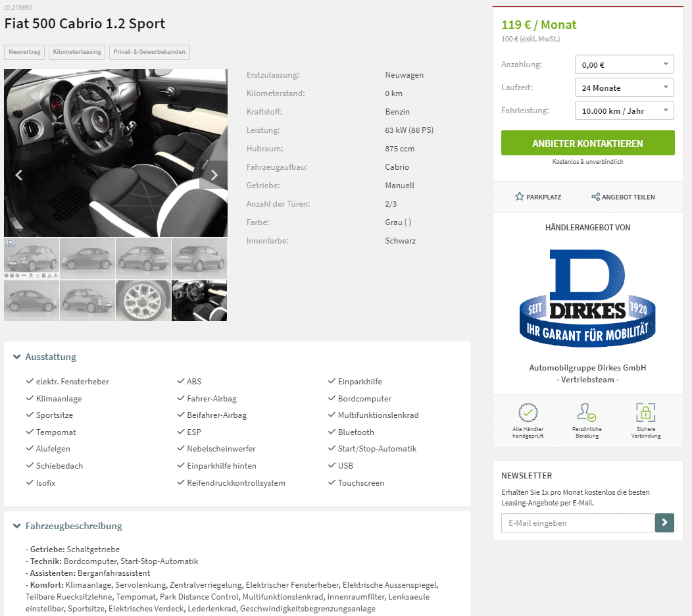This screenshot has height=616, width=692.
Task: Open the Fahrleistung km per year dropdown
Action: tap(624, 111)
